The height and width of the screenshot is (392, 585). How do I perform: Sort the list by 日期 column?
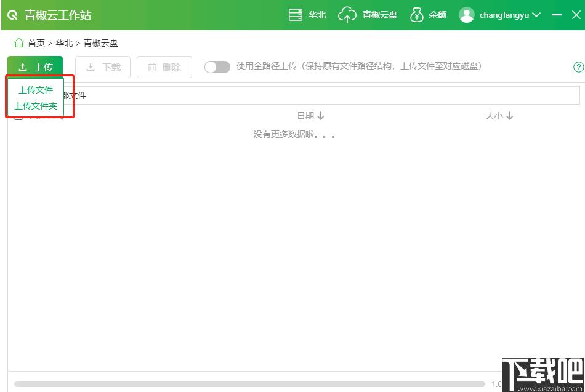point(310,116)
